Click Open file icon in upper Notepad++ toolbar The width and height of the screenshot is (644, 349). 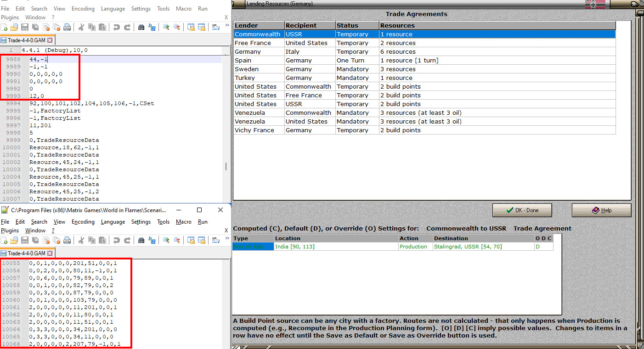tap(14, 27)
